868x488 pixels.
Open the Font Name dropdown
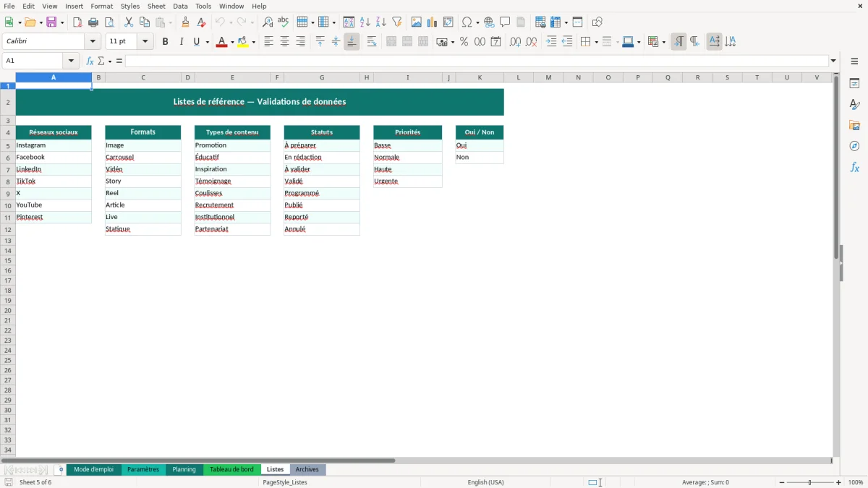click(93, 42)
